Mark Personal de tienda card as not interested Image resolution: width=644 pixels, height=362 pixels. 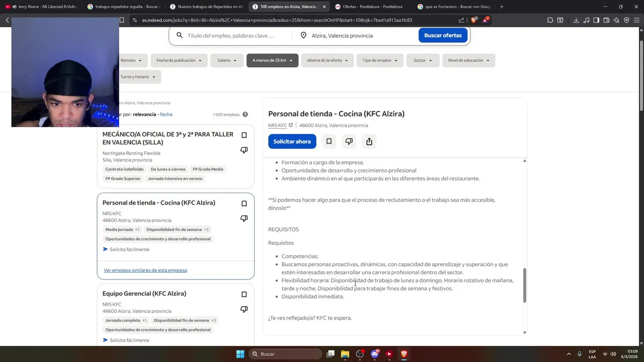coord(244,218)
